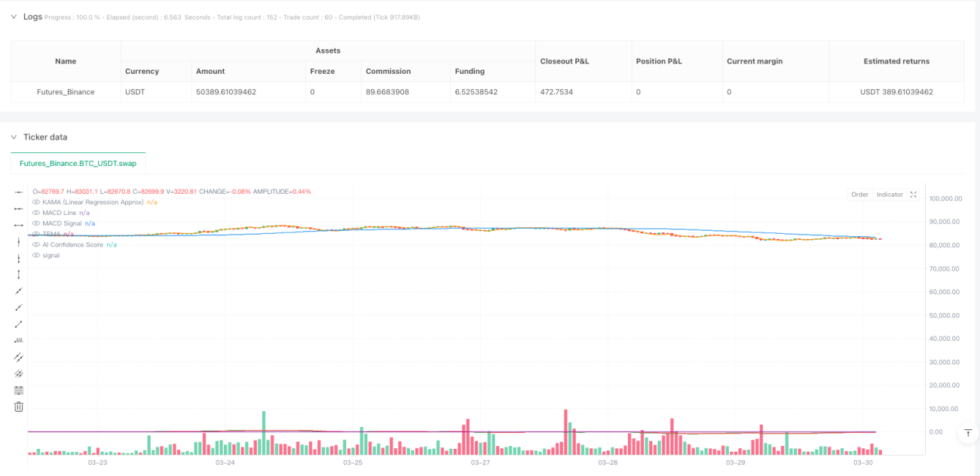The height and width of the screenshot is (476, 980).
Task: Collapse the Logs section
Action: (14, 17)
